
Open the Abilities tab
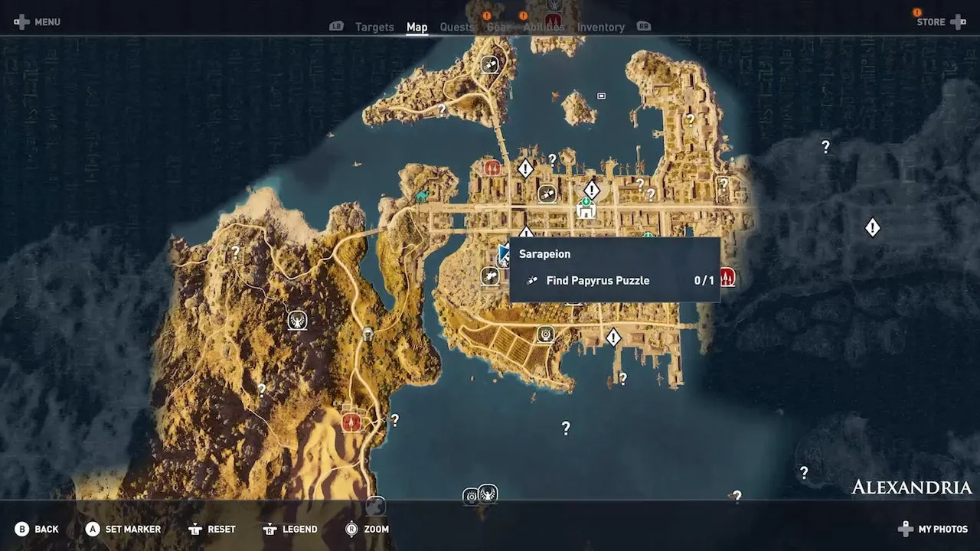point(544,27)
